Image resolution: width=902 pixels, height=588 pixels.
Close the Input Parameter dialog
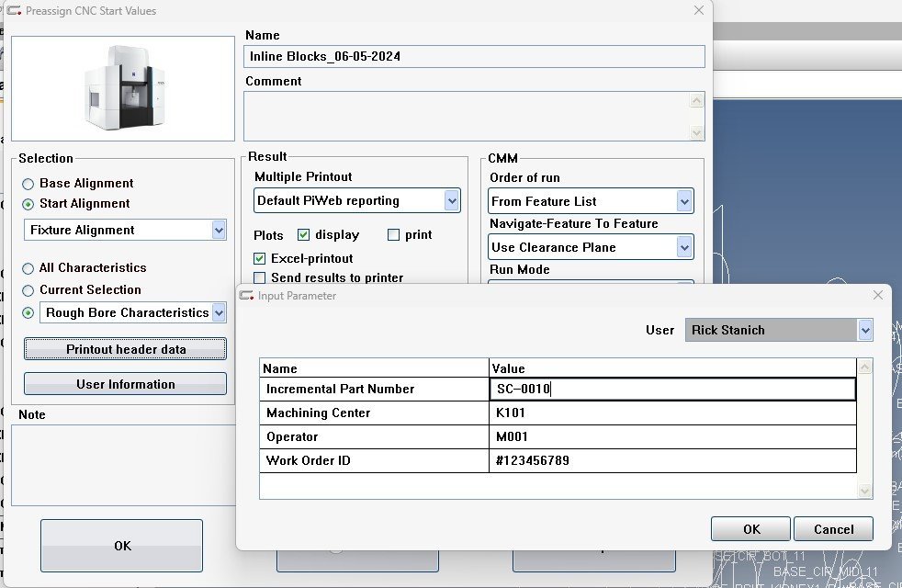click(878, 295)
